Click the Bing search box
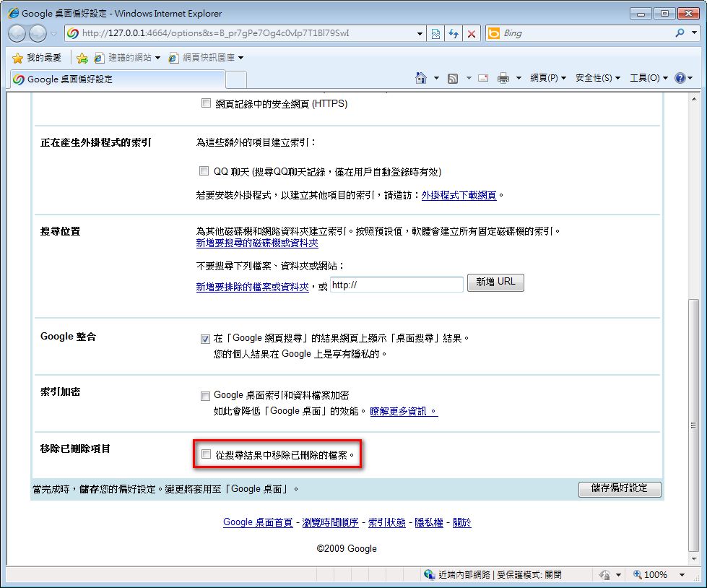This screenshot has width=707, height=588. pyautogui.click(x=586, y=33)
